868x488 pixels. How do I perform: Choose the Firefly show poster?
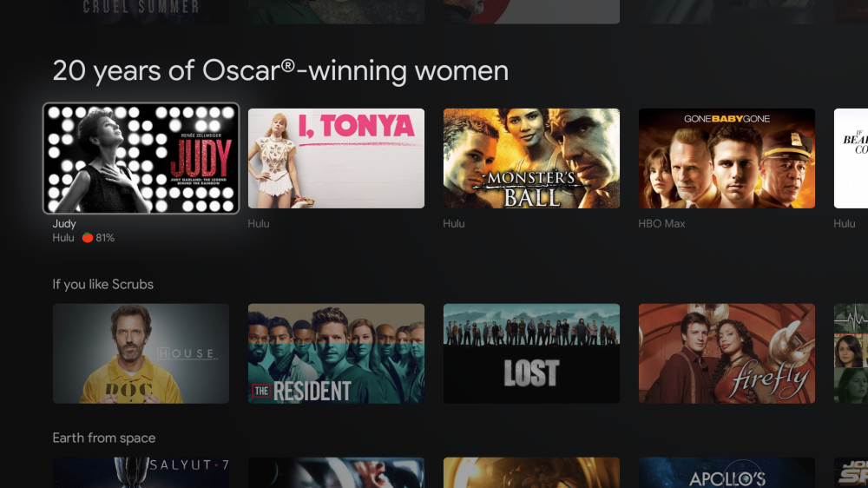[x=727, y=353]
